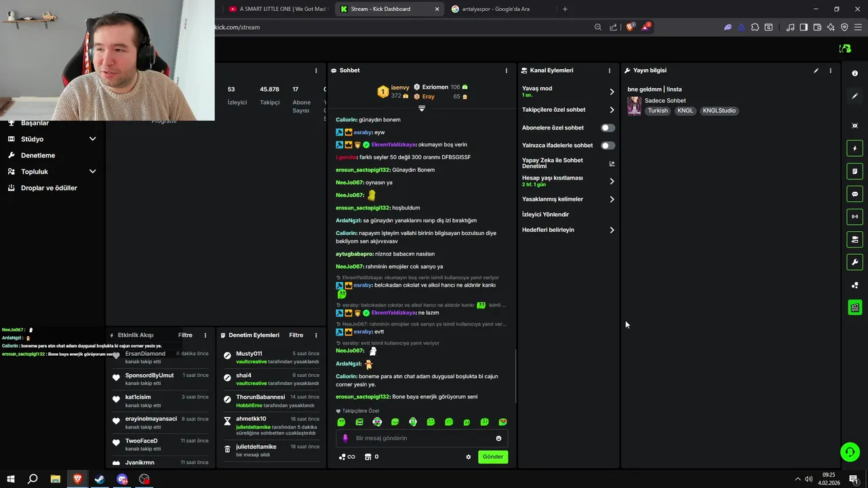Image resolution: width=868 pixels, height=488 pixels.
Task: Click the Turkish language tag
Action: click(658, 110)
